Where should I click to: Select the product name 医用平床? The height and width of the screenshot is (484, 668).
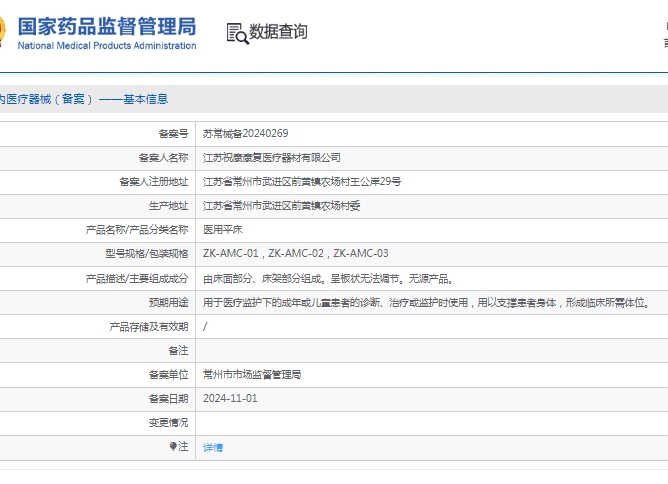tap(222, 230)
